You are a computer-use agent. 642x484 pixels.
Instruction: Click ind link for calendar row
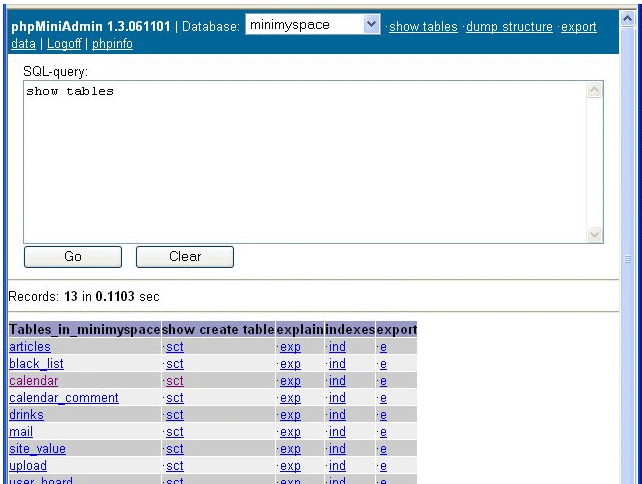(x=337, y=381)
